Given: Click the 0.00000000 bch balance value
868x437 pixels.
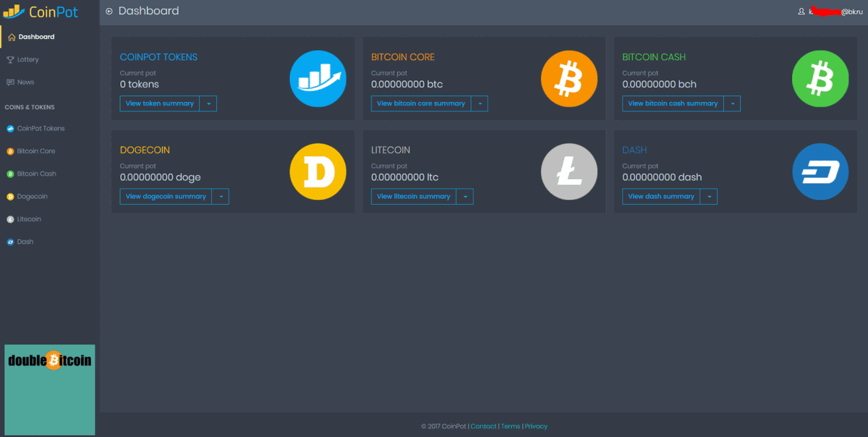Looking at the screenshot, I should 659,85.
